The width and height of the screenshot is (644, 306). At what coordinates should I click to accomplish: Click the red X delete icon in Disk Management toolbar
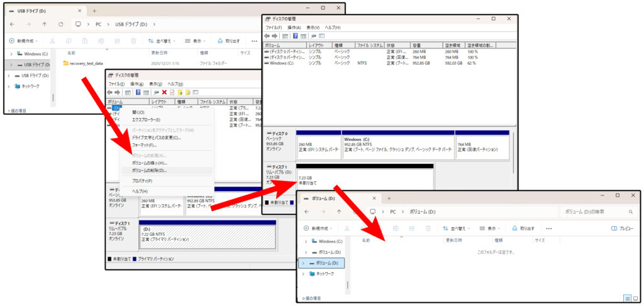164,92
